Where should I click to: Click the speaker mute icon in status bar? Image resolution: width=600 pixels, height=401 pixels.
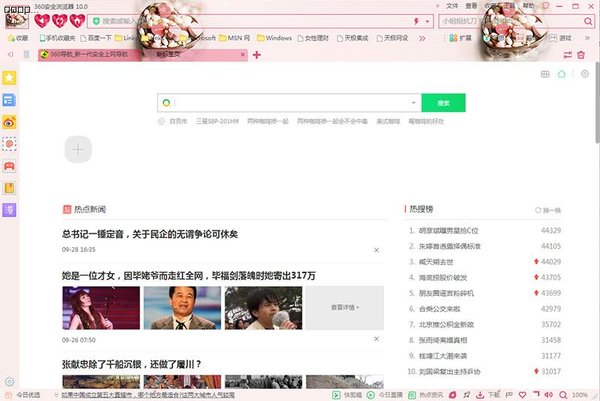pyautogui.click(x=549, y=394)
